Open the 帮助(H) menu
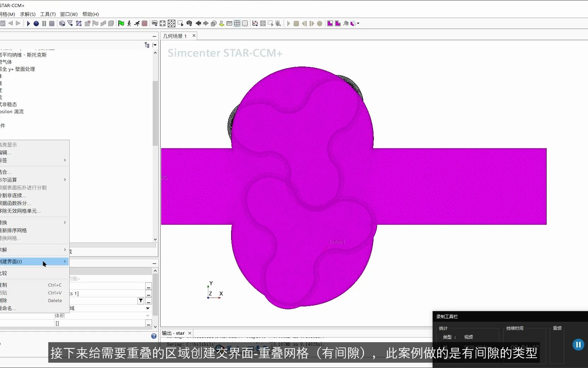This screenshot has height=368, width=588. pyautogui.click(x=90, y=14)
